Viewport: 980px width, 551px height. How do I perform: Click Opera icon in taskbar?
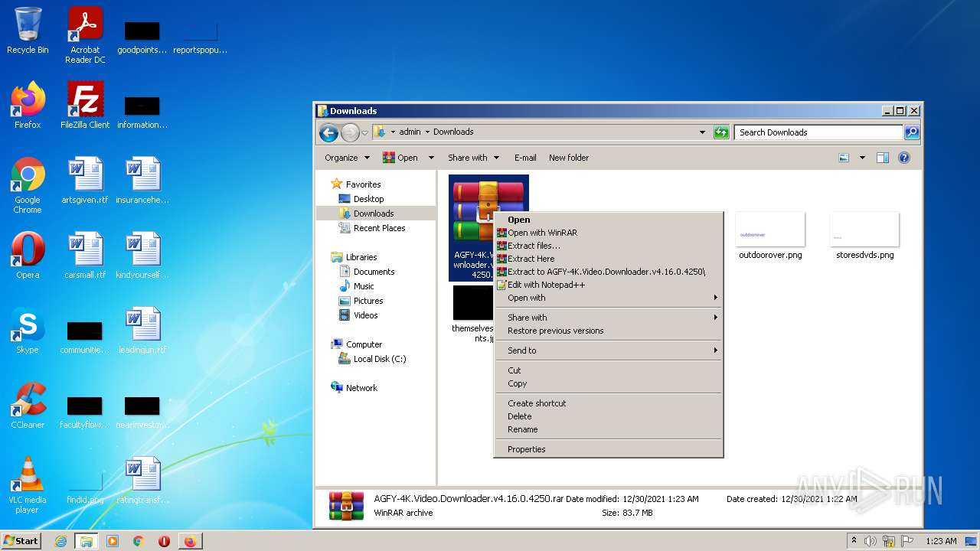click(x=164, y=541)
